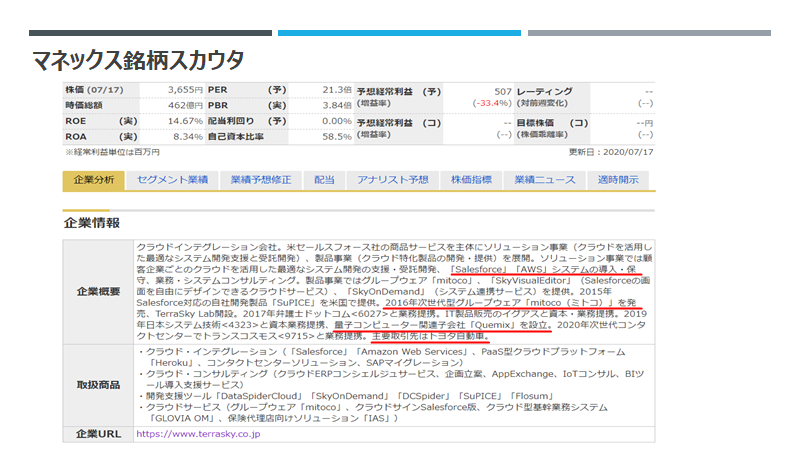This screenshot has width=800, height=450.
Task: Click the 企業概要 row label
Action: (98, 292)
